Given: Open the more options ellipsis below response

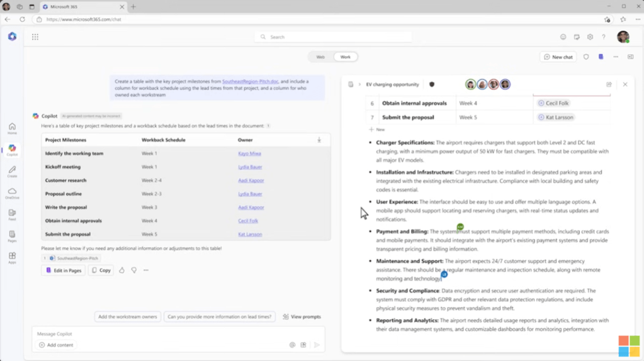Looking at the screenshot, I should coord(146,270).
